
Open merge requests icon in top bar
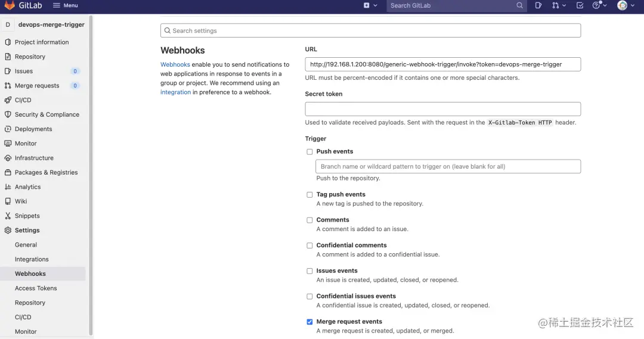(x=555, y=5)
